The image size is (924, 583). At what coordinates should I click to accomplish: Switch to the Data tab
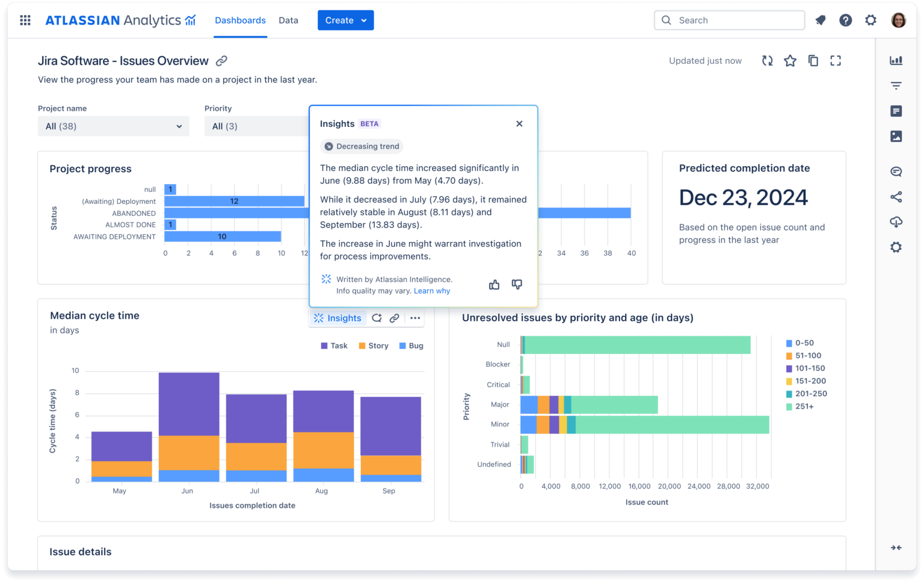click(x=288, y=20)
